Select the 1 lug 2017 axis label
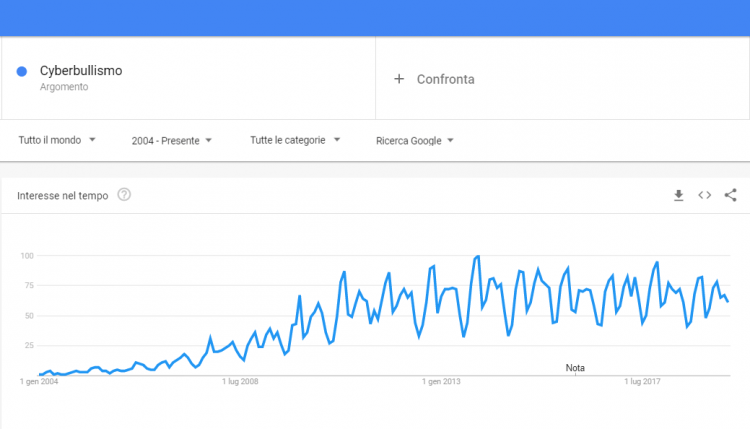Screen dimensions: 750x429 [642, 381]
